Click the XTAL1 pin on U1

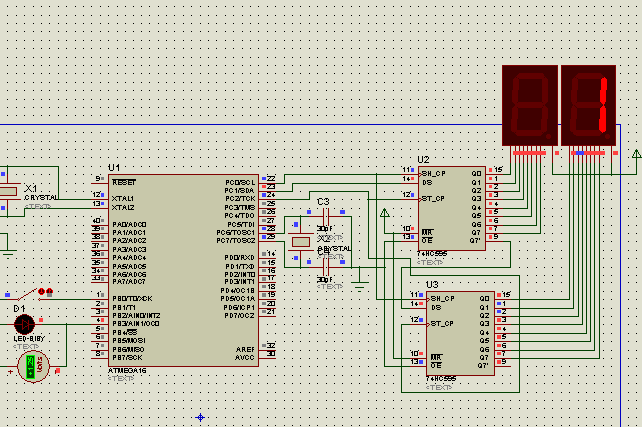pyautogui.click(x=124, y=199)
